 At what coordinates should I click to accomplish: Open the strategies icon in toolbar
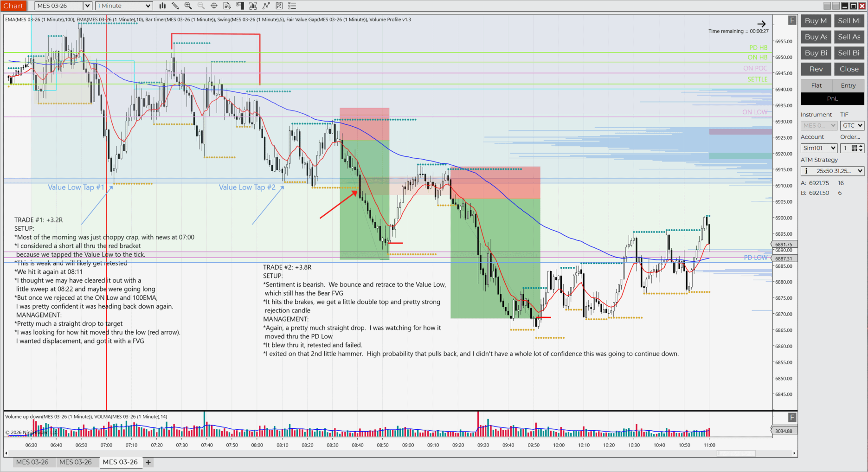[x=266, y=6]
